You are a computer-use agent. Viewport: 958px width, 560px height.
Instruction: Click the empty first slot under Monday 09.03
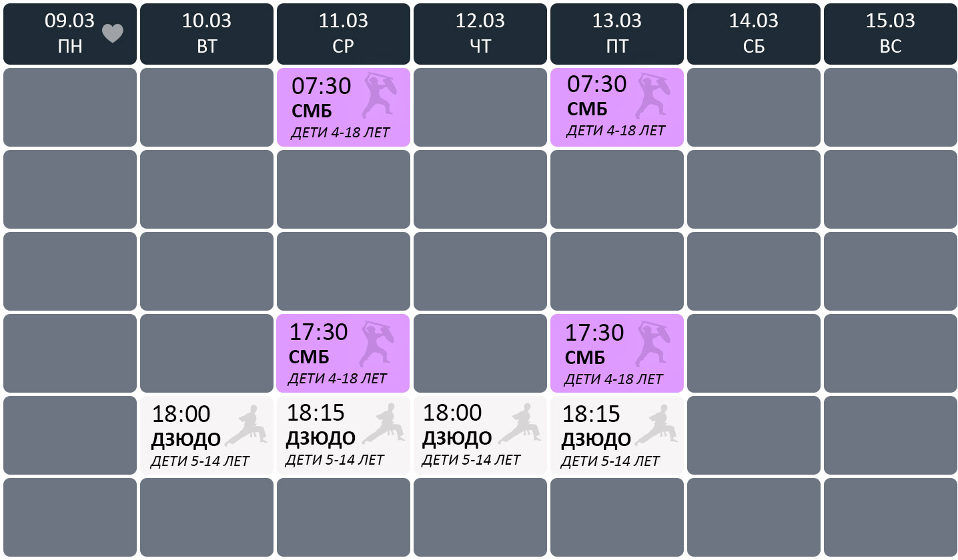pyautogui.click(x=70, y=107)
